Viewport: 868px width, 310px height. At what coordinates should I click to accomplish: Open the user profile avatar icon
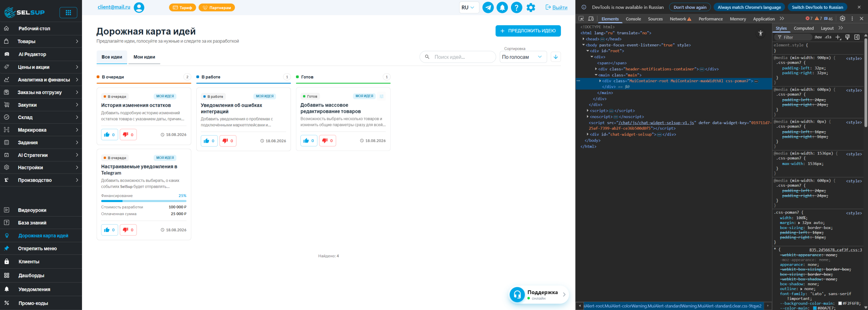[139, 7]
